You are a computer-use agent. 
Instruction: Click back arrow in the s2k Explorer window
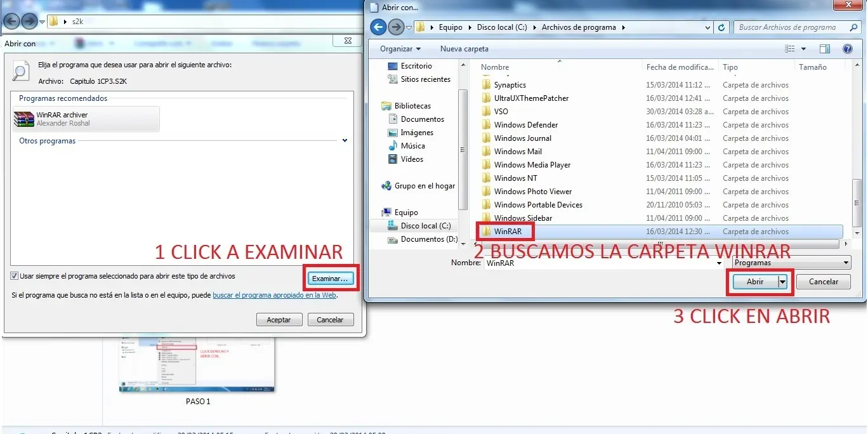tap(11, 21)
